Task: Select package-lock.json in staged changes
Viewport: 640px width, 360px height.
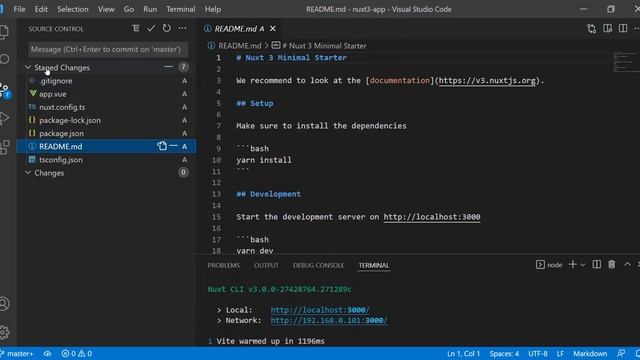Action: [107, 120]
